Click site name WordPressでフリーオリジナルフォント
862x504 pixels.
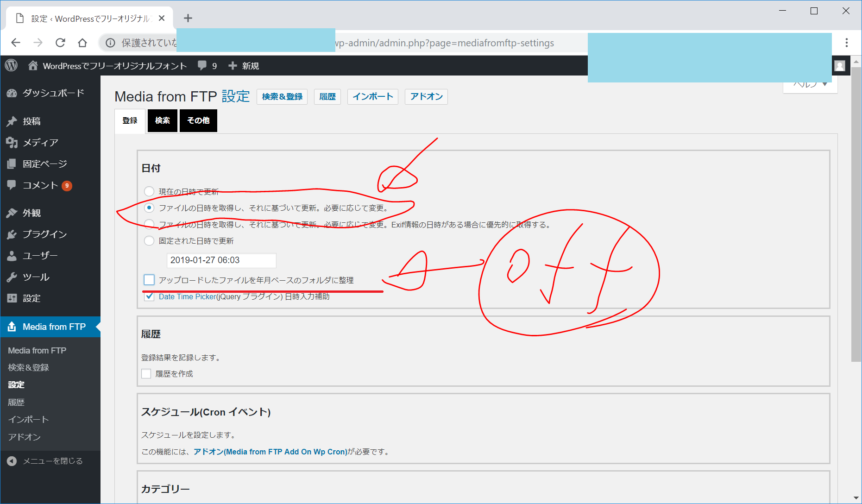(115, 66)
